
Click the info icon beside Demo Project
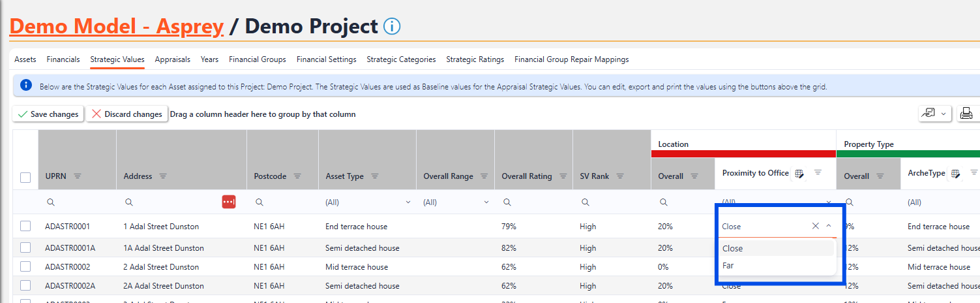point(392,27)
